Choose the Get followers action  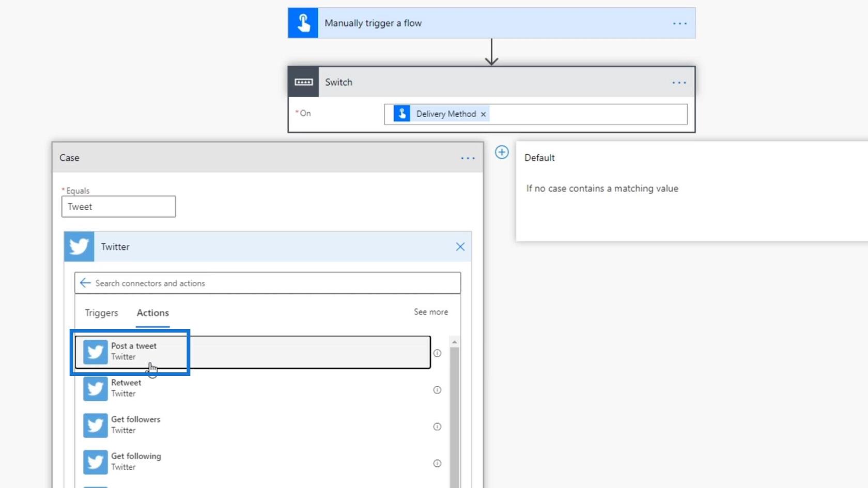tap(253, 426)
